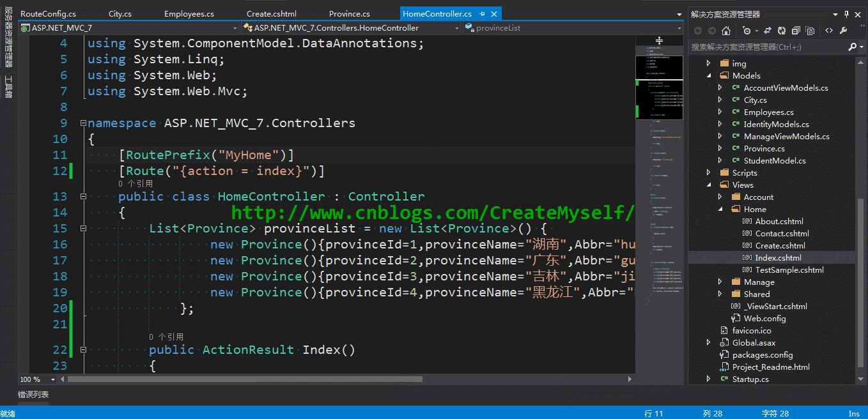Click the Refresh icon in Solution Explorer
Image resolution: width=868 pixels, height=419 pixels.
[782, 31]
